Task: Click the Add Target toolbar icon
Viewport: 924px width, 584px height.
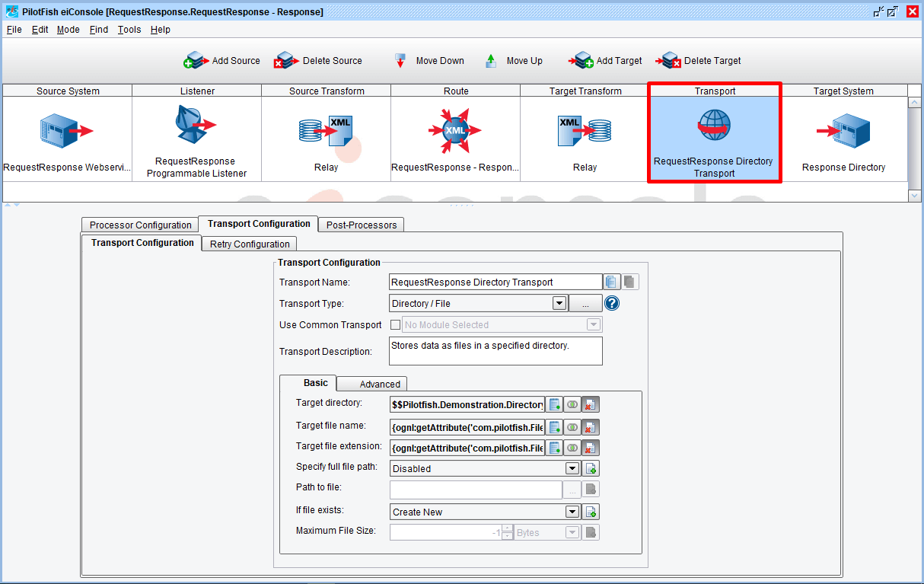Action: click(x=581, y=60)
